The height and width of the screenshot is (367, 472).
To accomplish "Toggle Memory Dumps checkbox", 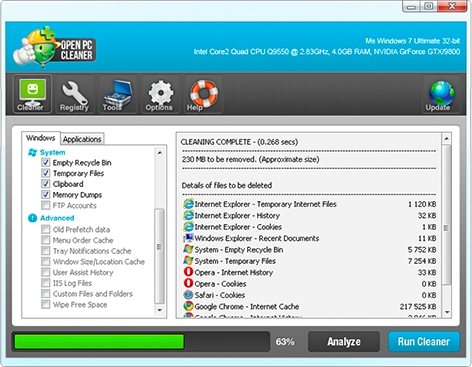I will (45, 195).
